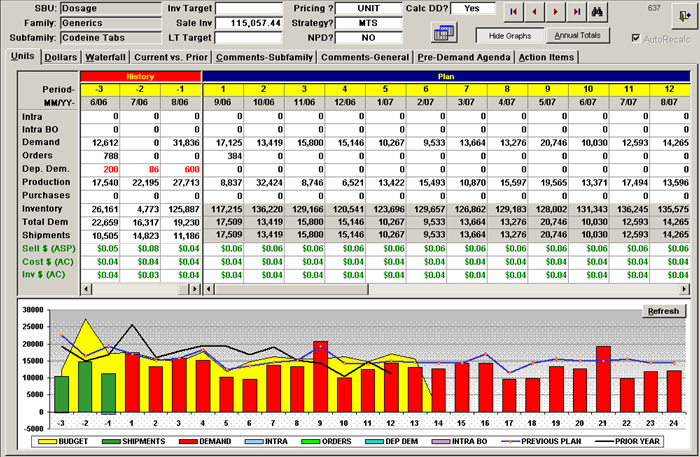Click the Subfamily field Codeine Tabs
700x457 pixels.
coord(111,38)
